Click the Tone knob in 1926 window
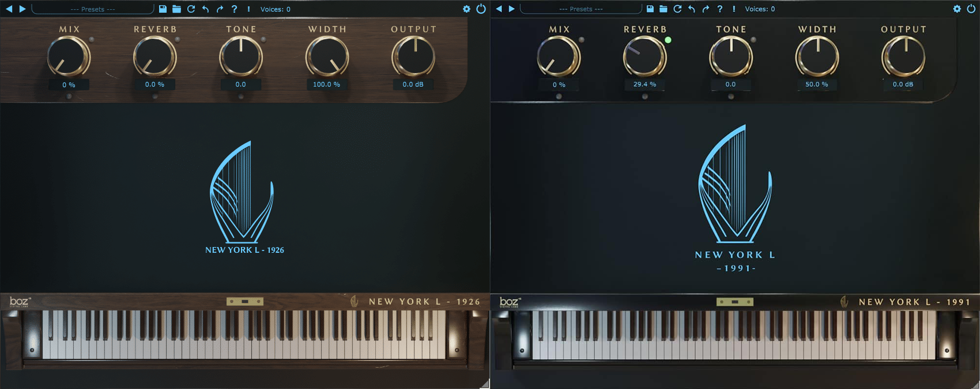This screenshot has height=389, width=980. coord(240,57)
